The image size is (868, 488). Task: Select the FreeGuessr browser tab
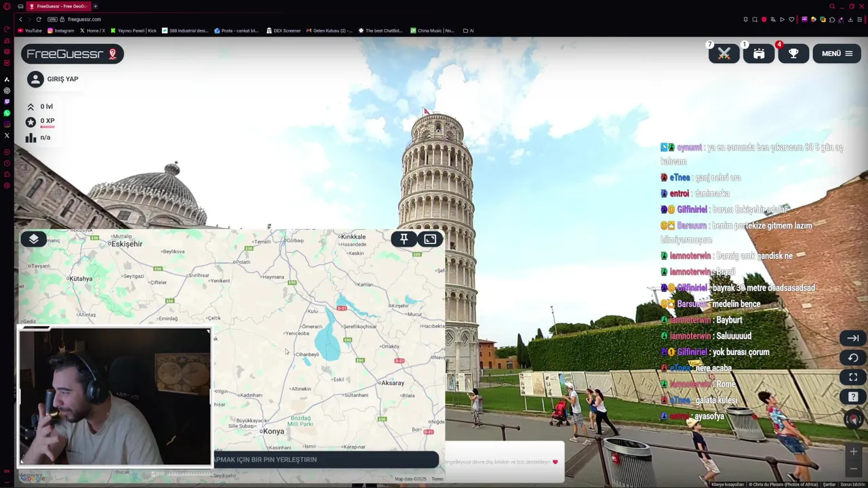(58, 6)
